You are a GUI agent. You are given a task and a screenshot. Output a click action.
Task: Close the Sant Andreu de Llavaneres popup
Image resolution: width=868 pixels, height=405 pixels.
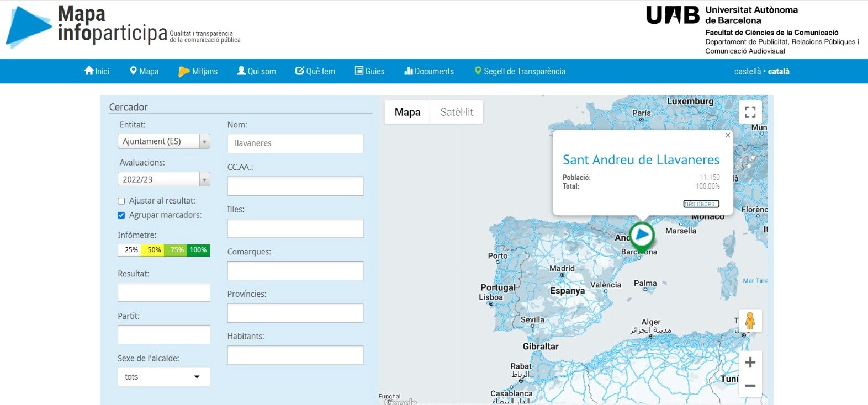pyautogui.click(x=727, y=135)
